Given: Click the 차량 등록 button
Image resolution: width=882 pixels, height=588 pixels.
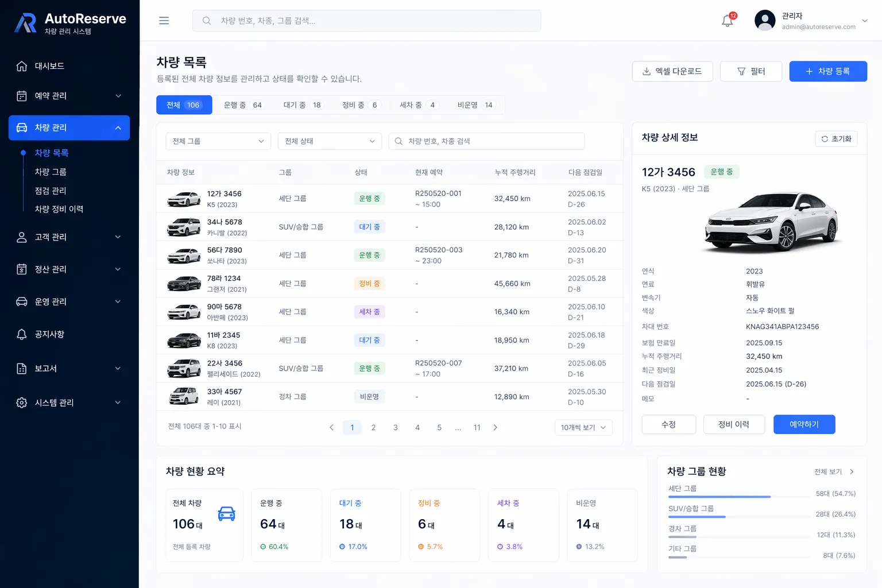Looking at the screenshot, I should pyautogui.click(x=828, y=71).
